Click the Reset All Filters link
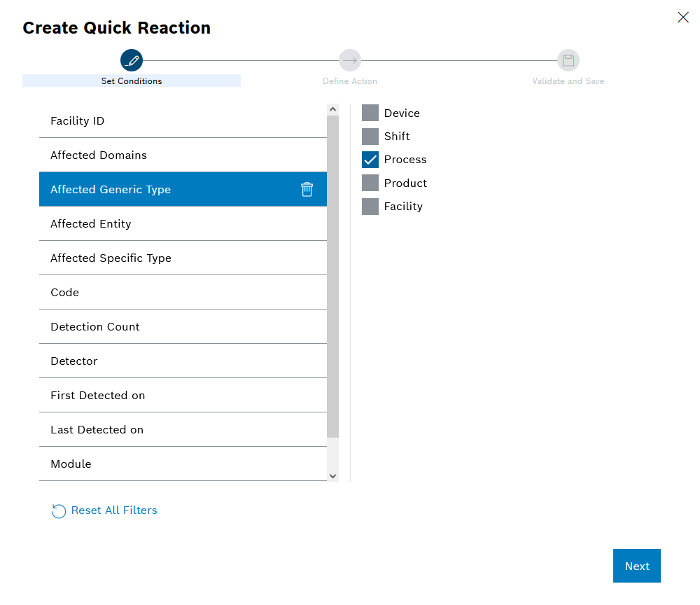 [x=113, y=510]
